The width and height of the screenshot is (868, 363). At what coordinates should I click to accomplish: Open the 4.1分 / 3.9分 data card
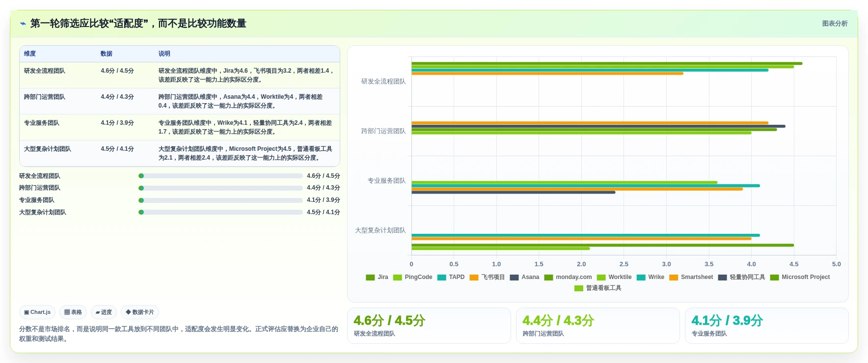point(767,326)
